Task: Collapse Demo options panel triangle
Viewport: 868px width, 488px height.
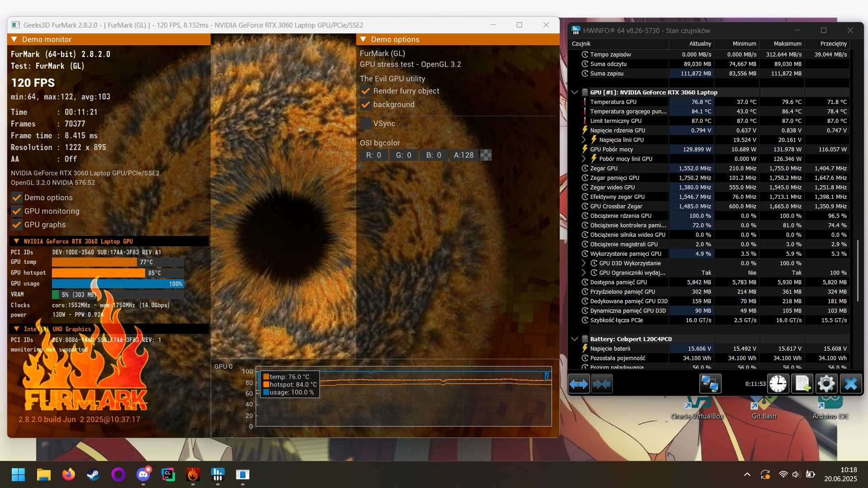Action: [x=363, y=39]
